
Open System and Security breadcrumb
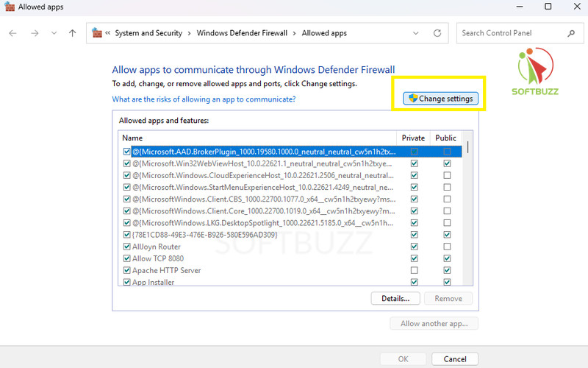point(148,33)
